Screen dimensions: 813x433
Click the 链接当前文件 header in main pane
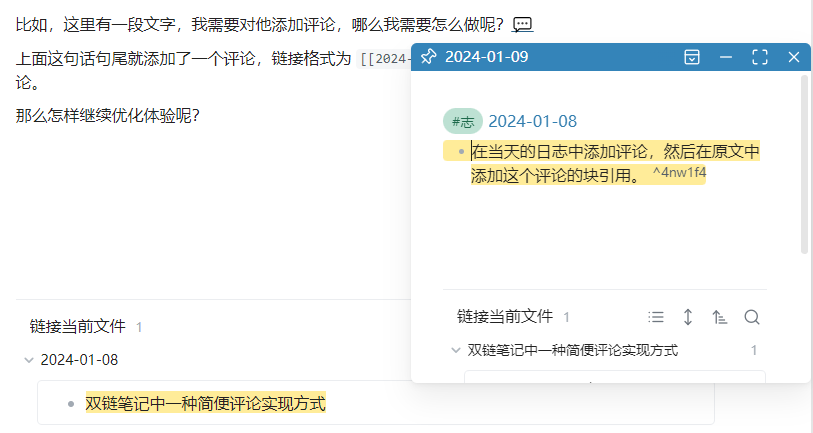78,326
